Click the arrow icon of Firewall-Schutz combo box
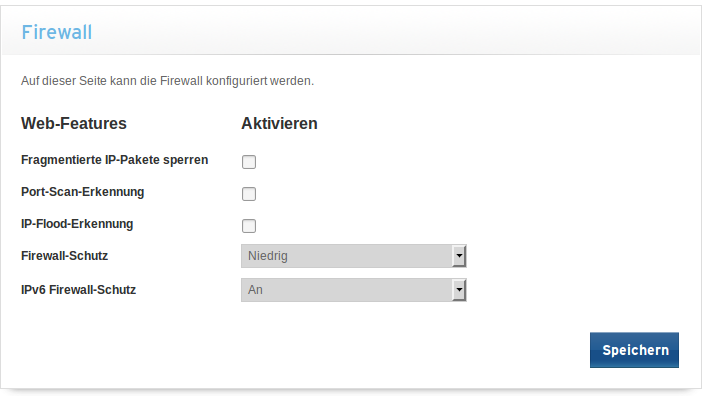This screenshot has height=396, width=706. coord(459,256)
